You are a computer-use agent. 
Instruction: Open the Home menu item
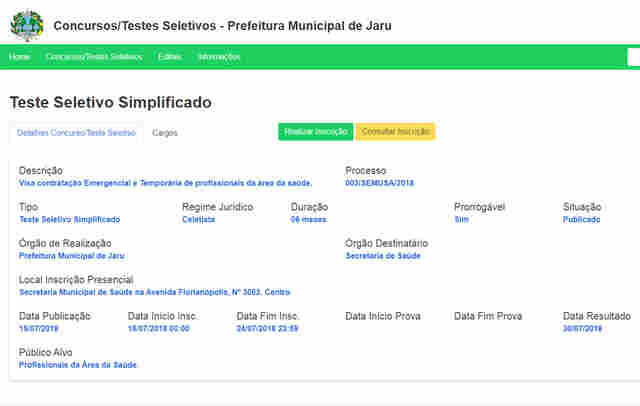[x=19, y=57]
